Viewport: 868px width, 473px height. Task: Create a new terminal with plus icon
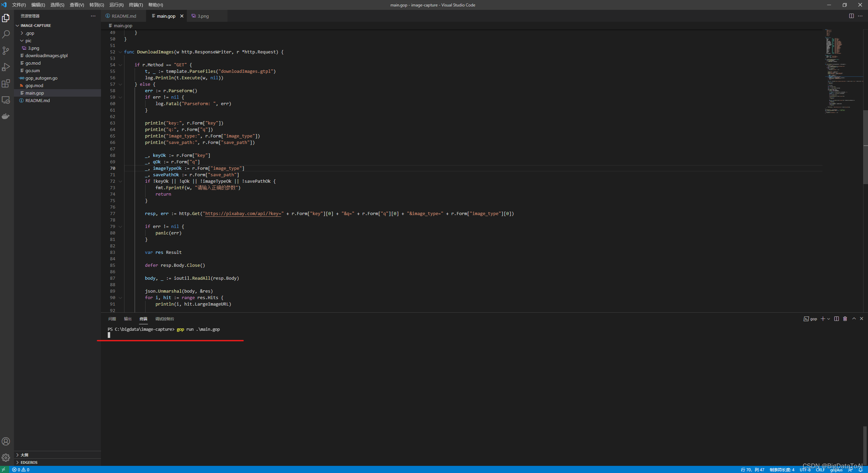tap(823, 319)
